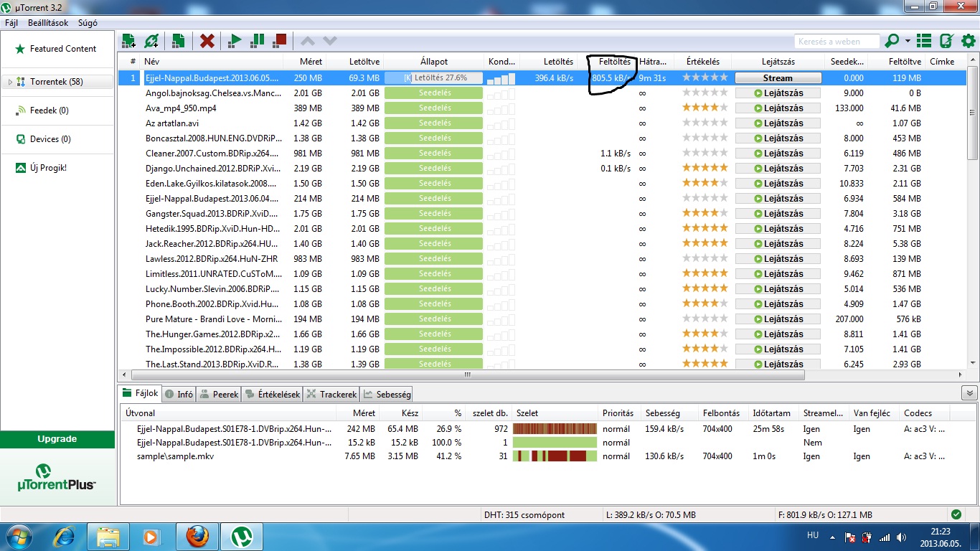This screenshot has width=980, height=551.
Task: Click the green checkmark network status icon
Action: point(956,514)
